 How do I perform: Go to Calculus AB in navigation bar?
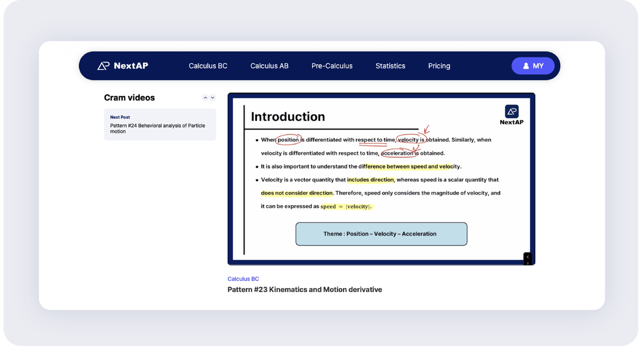(269, 66)
